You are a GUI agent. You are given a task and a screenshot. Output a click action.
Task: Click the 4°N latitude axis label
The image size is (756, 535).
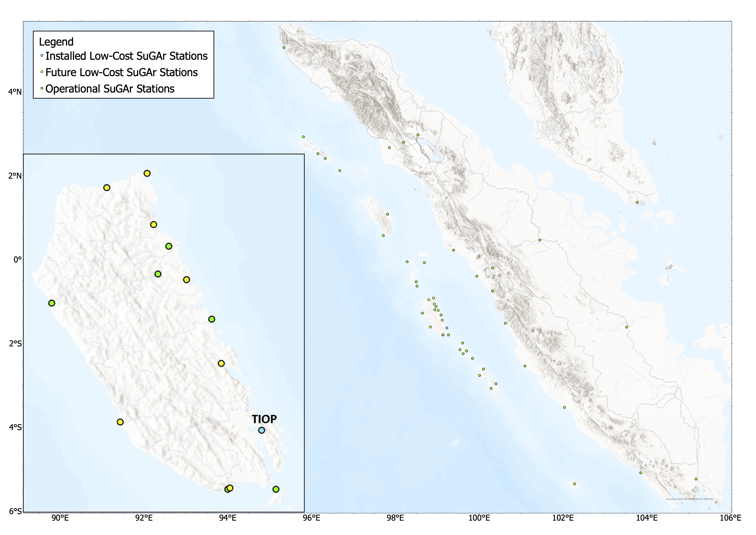click(x=15, y=92)
